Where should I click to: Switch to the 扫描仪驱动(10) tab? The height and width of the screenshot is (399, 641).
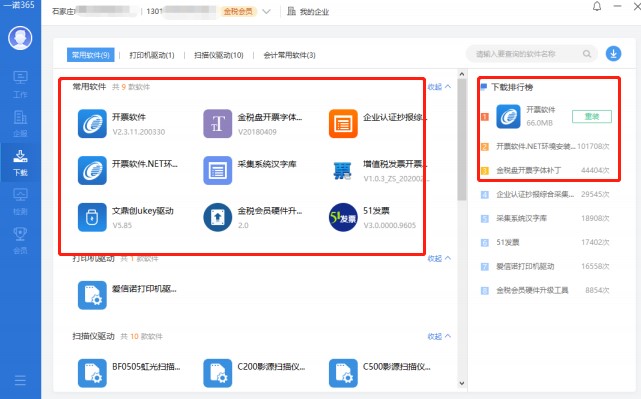(219, 55)
